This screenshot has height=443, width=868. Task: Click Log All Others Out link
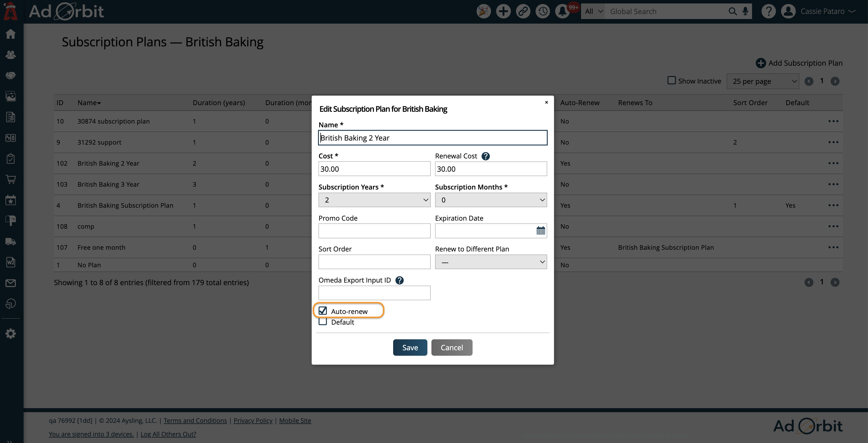168,434
